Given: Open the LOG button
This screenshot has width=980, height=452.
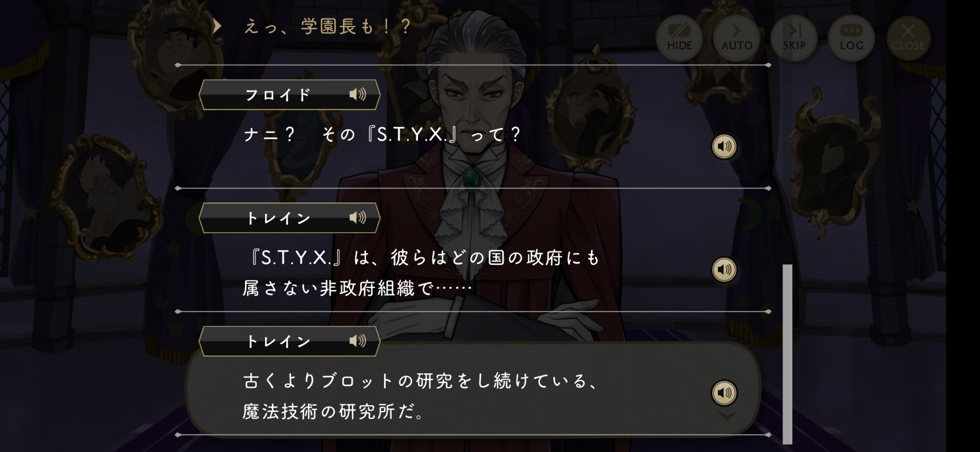Looking at the screenshot, I should tap(851, 38).
